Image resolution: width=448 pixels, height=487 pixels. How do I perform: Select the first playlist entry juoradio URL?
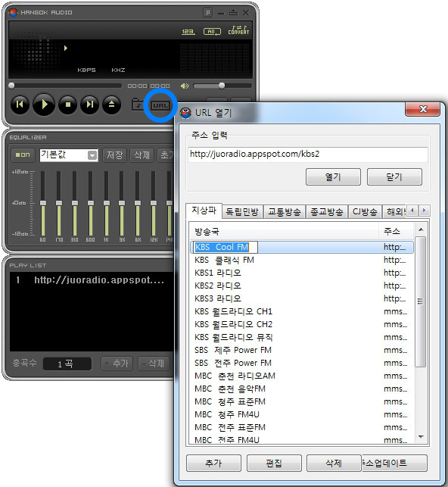92,280
